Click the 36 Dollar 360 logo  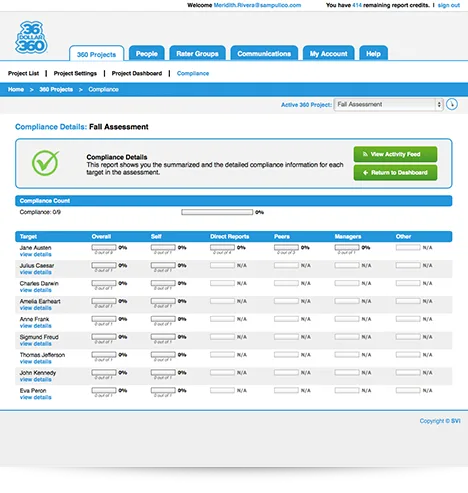coord(31,37)
